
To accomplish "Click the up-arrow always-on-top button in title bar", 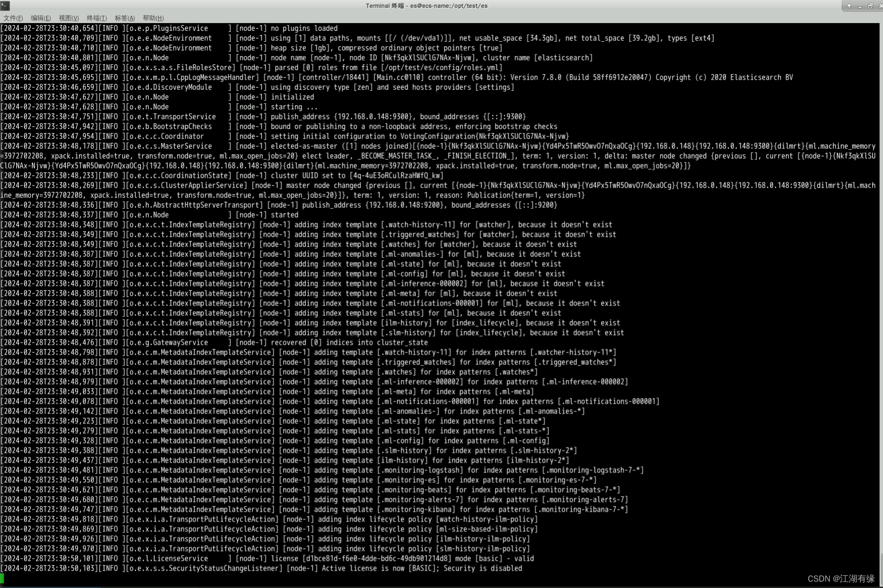I will 849,6.
